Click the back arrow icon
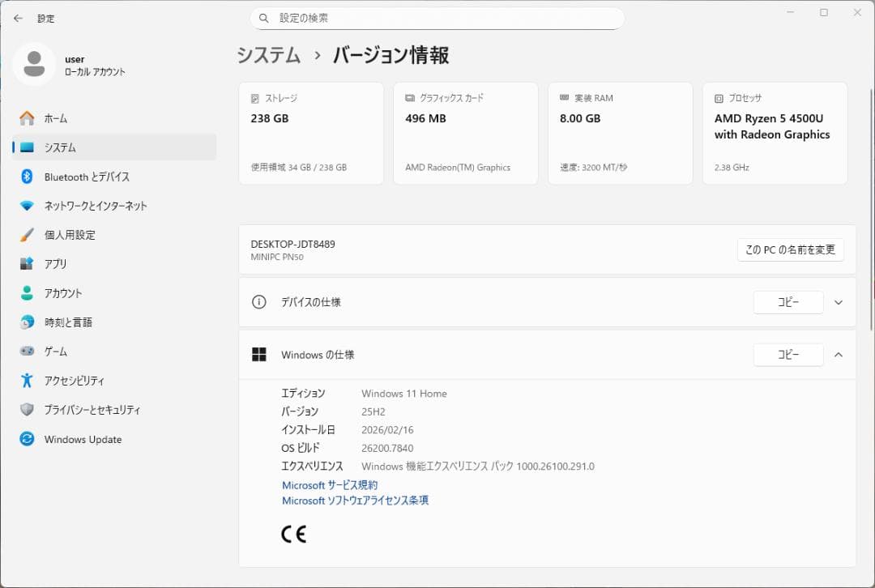Viewport: 875px width, 588px height. [x=18, y=19]
